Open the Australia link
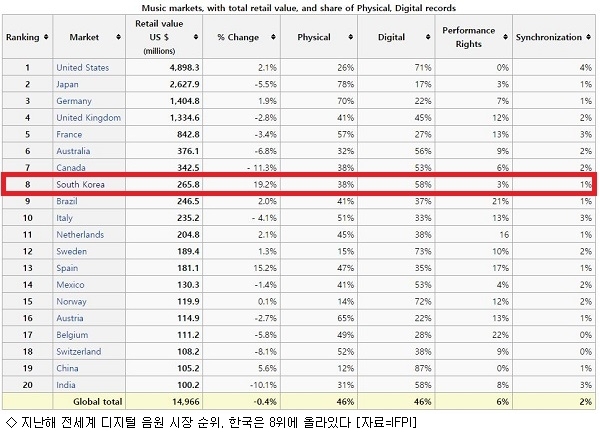 pyautogui.click(x=73, y=151)
